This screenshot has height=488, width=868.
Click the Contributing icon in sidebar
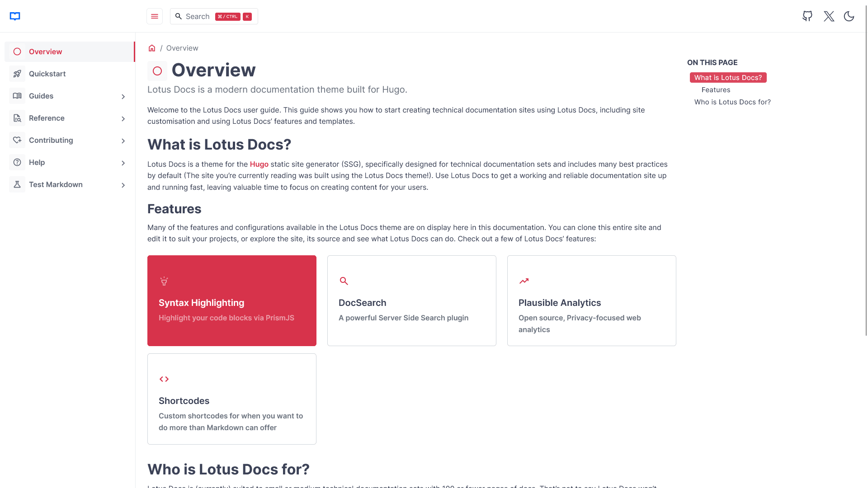coord(17,140)
